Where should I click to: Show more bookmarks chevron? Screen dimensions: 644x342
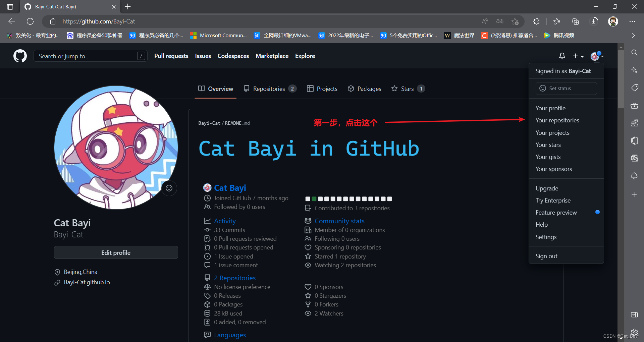pyautogui.click(x=633, y=36)
